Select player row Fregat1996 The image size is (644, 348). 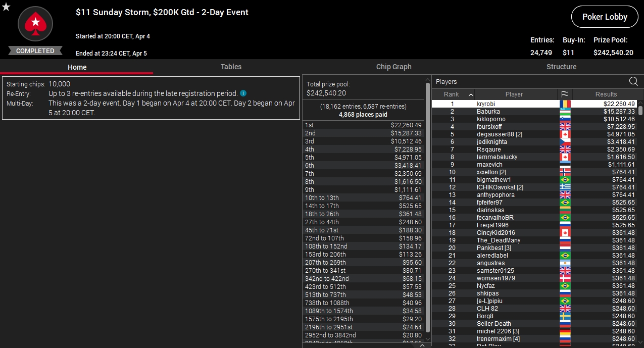534,225
